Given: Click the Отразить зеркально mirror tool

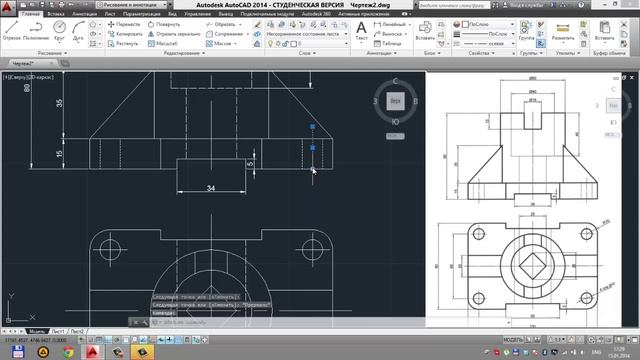Looking at the screenshot, I should [174, 34].
